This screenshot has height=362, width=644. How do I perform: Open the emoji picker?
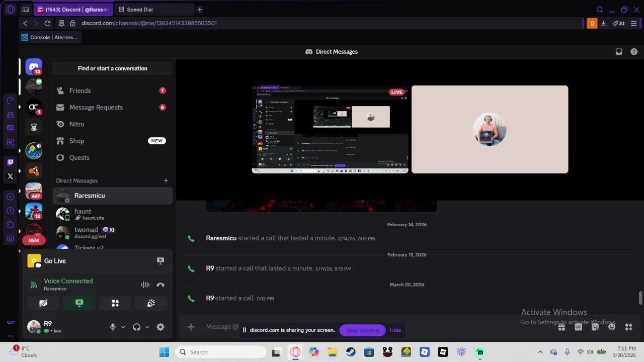pyautogui.click(x=612, y=327)
